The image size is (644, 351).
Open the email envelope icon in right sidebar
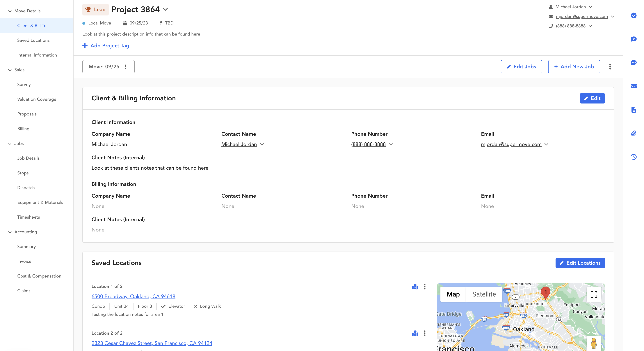(634, 86)
